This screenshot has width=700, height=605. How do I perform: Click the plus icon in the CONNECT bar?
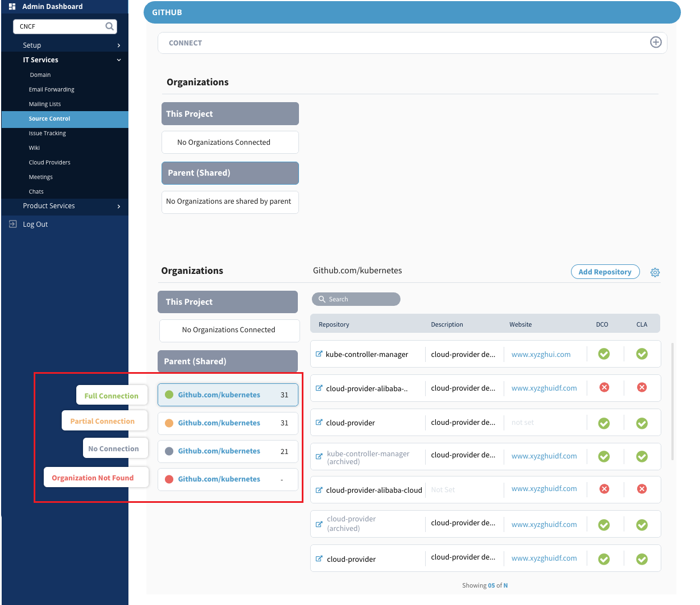655,43
